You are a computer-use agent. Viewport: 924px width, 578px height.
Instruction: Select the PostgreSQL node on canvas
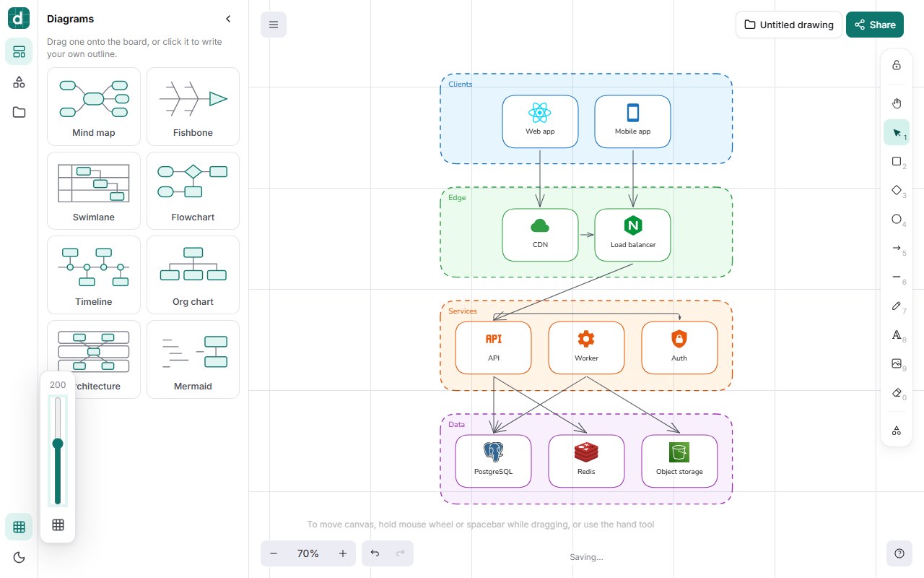493,461
